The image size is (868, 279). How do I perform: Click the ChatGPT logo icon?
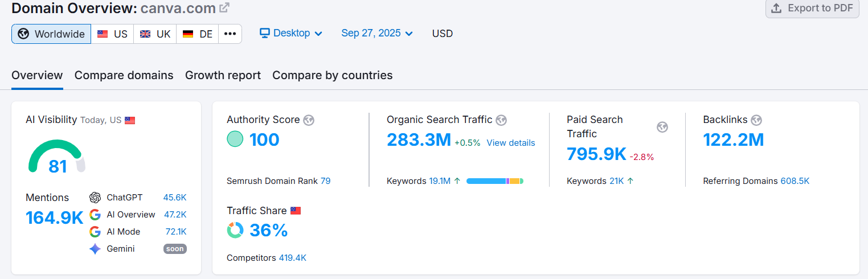click(x=95, y=198)
